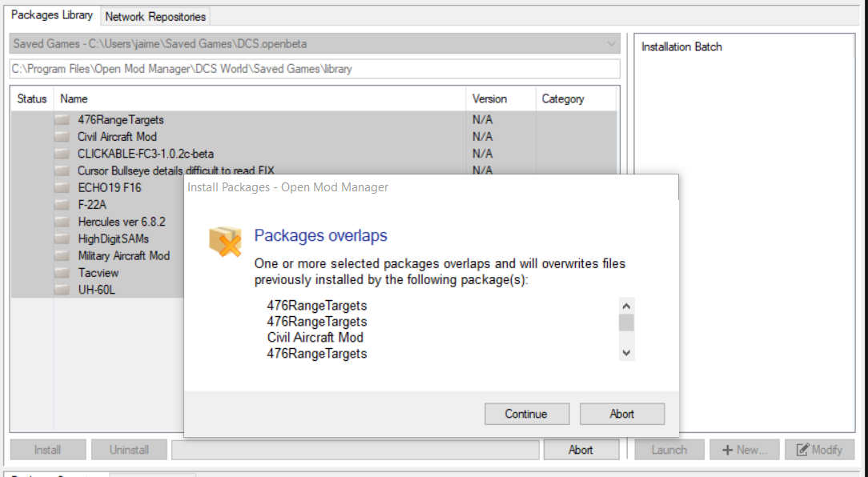Image resolution: width=868 pixels, height=477 pixels.
Task: Click the package overlap warning icon in dialog
Action: point(225,241)
